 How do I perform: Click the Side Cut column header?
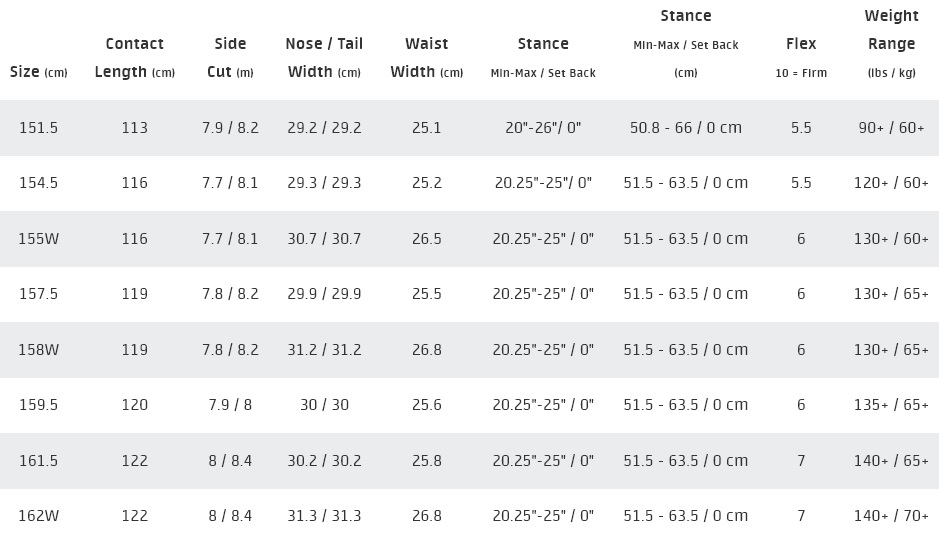pos(230,58)
